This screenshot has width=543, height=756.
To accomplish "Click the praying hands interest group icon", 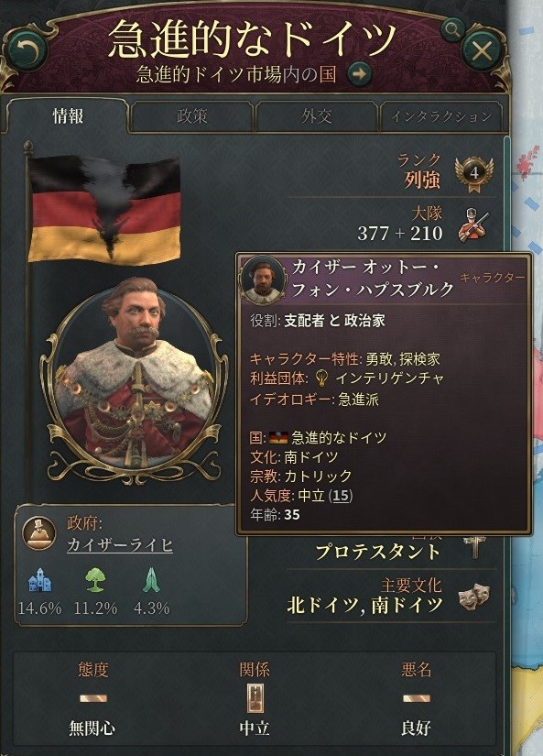I will coord(151,579).
